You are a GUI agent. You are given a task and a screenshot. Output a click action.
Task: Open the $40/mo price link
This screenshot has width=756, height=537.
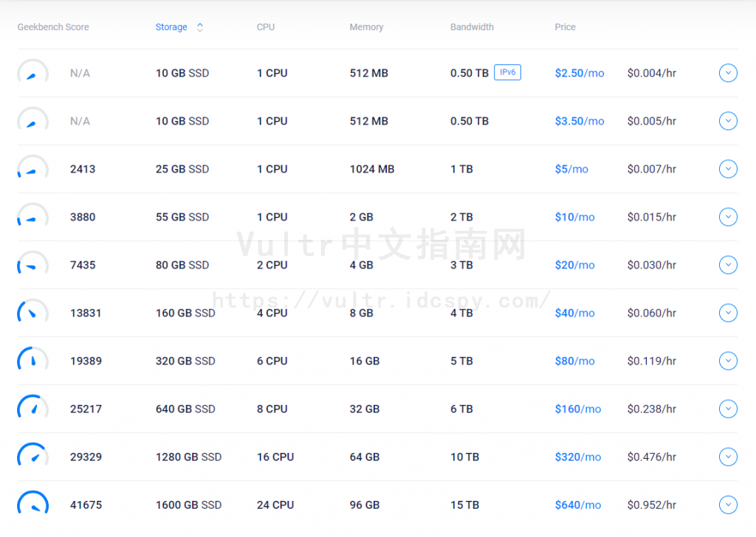(x=574, y=313)
